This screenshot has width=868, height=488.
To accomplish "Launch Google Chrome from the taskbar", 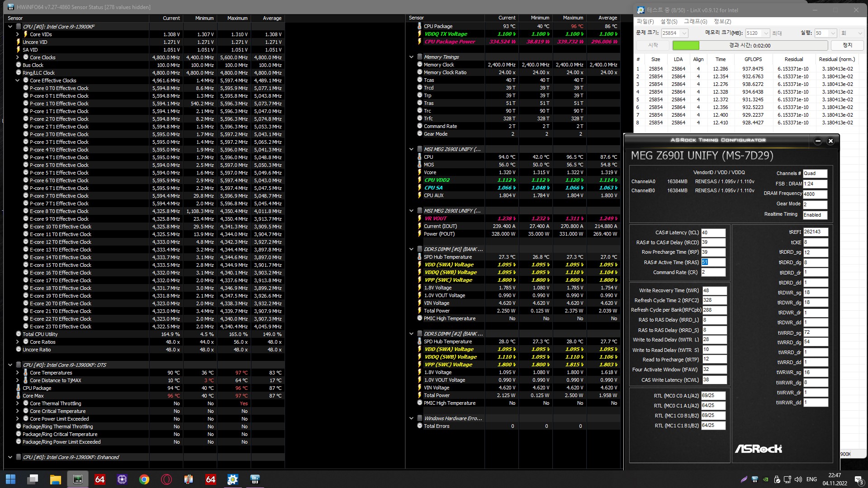I will (x=144, y=479).
